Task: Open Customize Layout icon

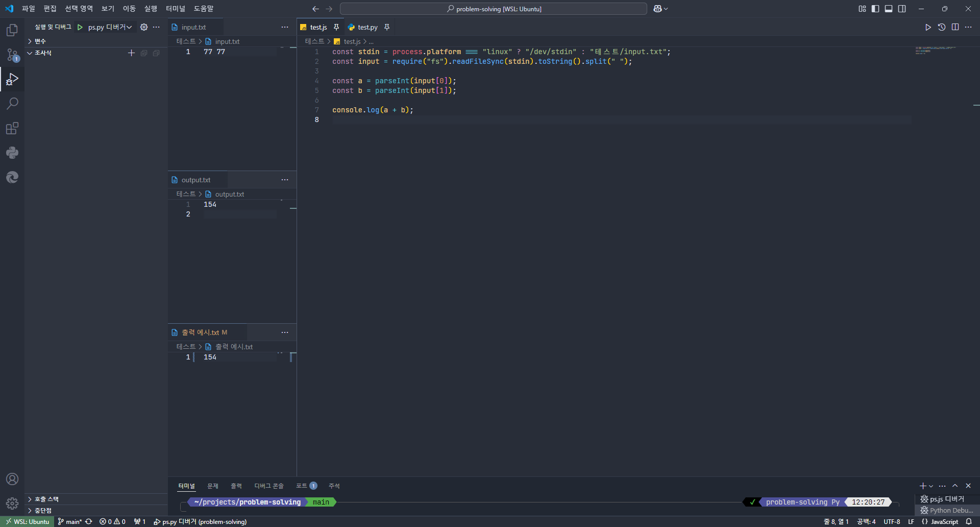Action: [862, 9]
